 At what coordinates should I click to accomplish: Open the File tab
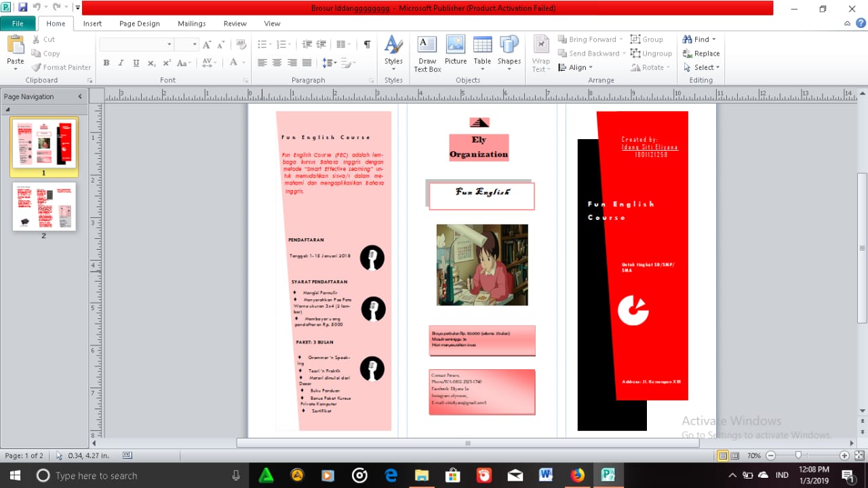18,23
